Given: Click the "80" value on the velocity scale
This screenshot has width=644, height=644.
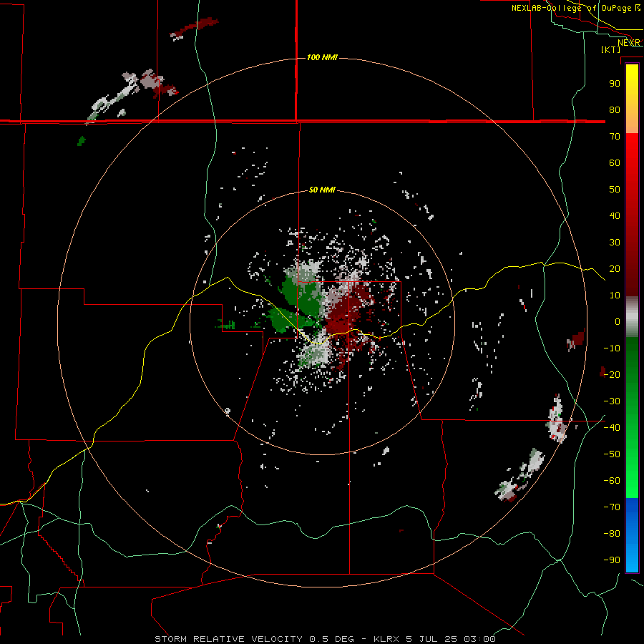Looking at the screenshot, I should (x=615, y=110).
